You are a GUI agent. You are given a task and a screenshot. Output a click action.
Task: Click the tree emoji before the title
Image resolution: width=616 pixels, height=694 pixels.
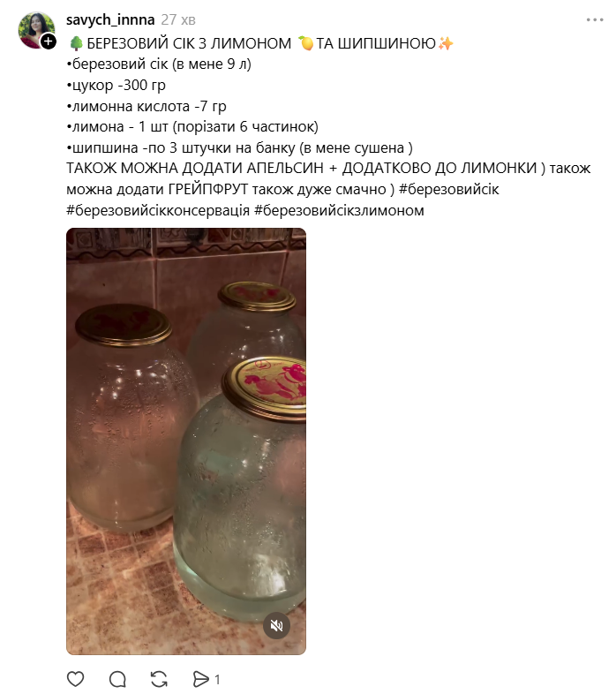tap(76, 43)
